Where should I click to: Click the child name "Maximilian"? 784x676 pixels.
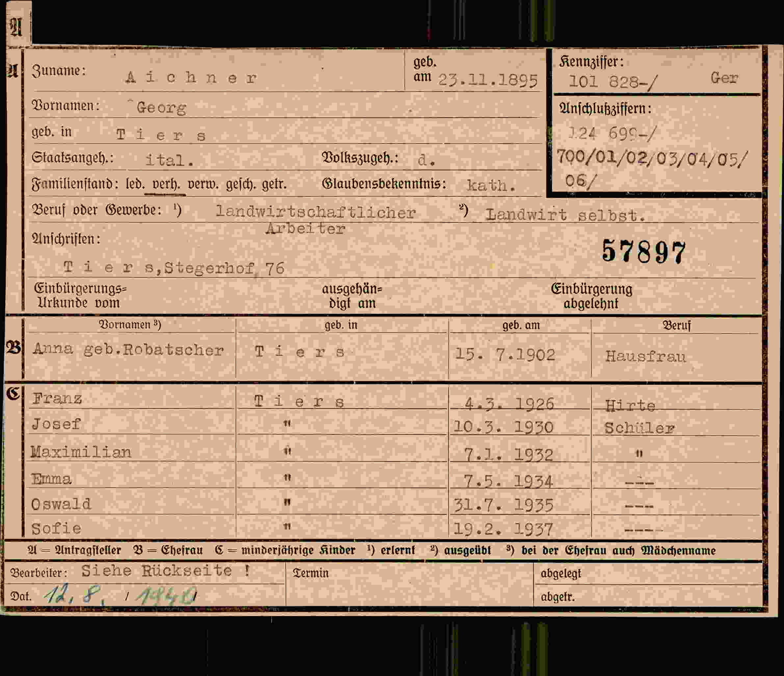coord(81,452)
